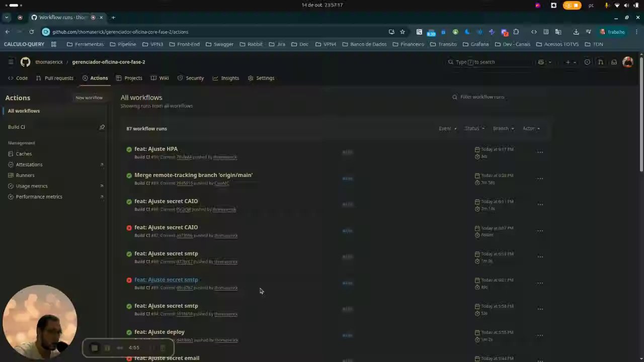Click the Filter workflow runs field
Viewport: 644px width, 362px height.
point(500,97)
